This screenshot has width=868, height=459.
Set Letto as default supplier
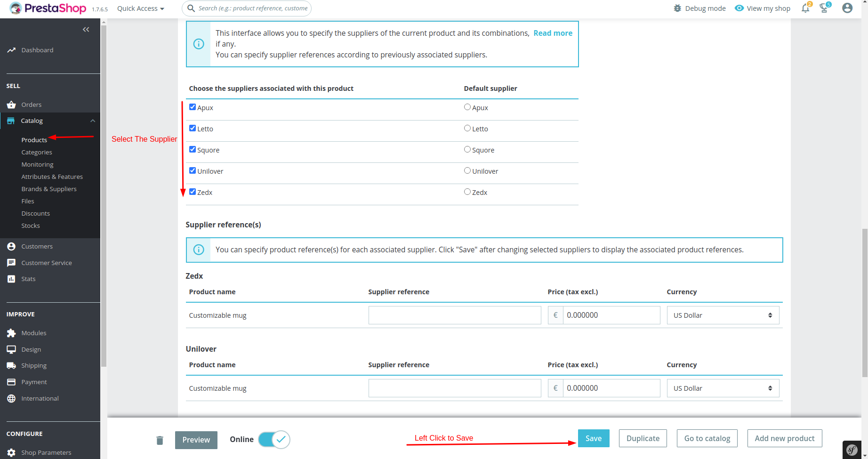click(x=467, y=128)
